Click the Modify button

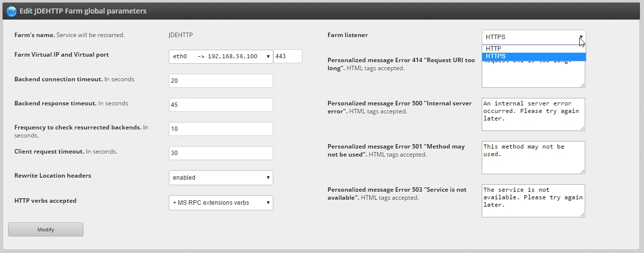46,229
